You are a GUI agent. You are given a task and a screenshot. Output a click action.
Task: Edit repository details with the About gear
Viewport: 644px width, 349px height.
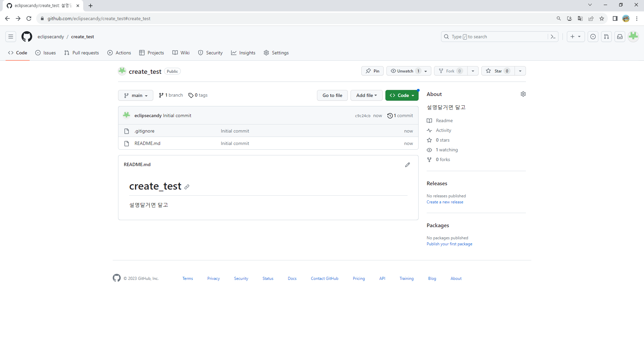pyautogui.click(x=523, y=94)
